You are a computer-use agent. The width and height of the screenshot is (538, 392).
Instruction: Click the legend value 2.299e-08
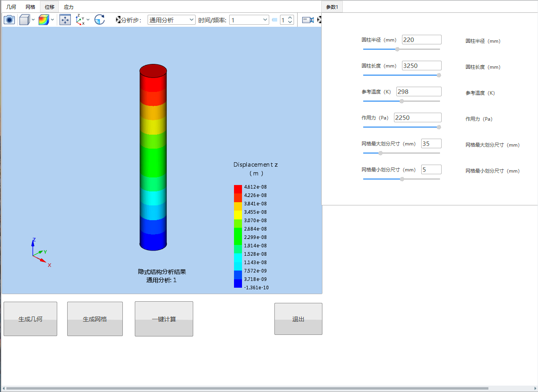(255, 237)
